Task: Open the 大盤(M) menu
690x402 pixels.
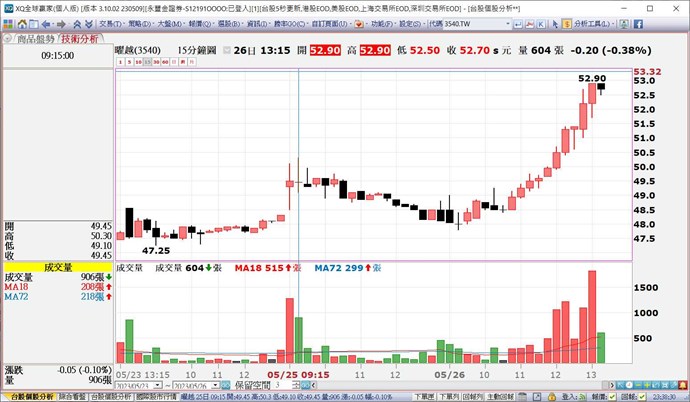Action: [170, 24]
